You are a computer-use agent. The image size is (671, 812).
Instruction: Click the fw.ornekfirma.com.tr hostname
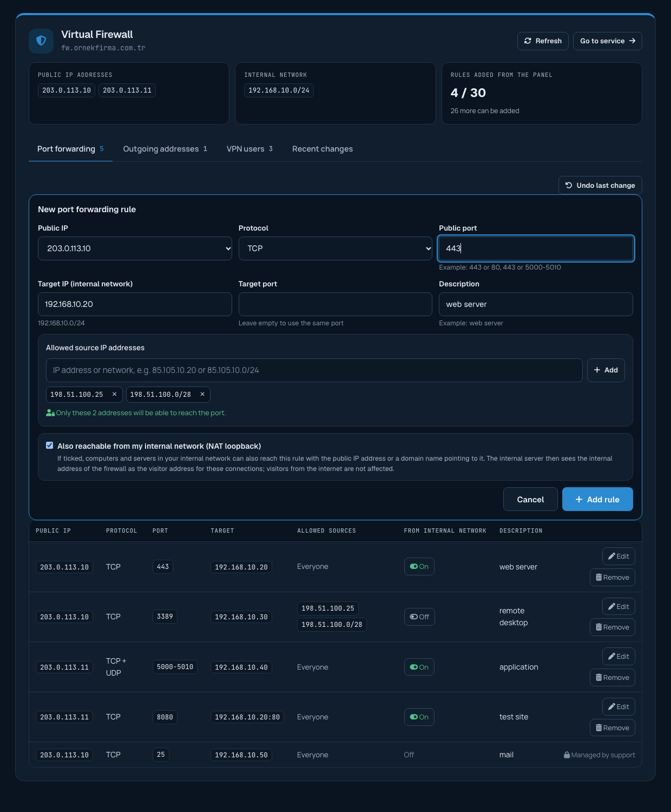[x=103, y=48]
